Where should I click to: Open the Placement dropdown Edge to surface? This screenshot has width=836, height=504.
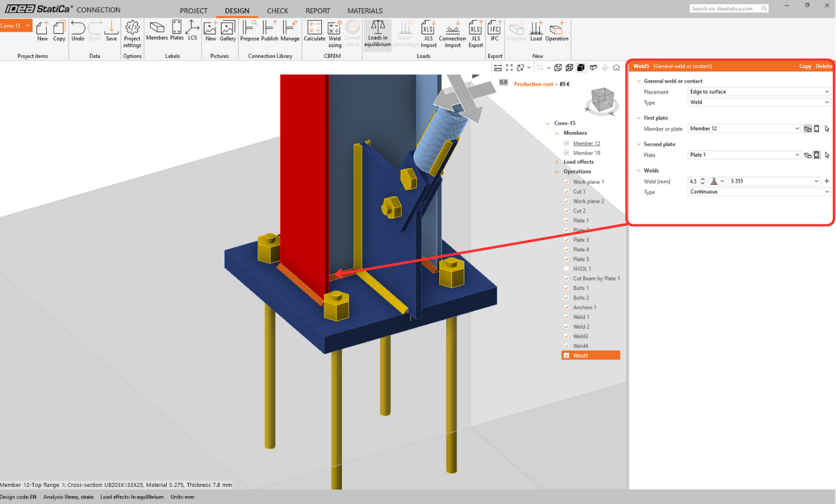pos(759,92)
